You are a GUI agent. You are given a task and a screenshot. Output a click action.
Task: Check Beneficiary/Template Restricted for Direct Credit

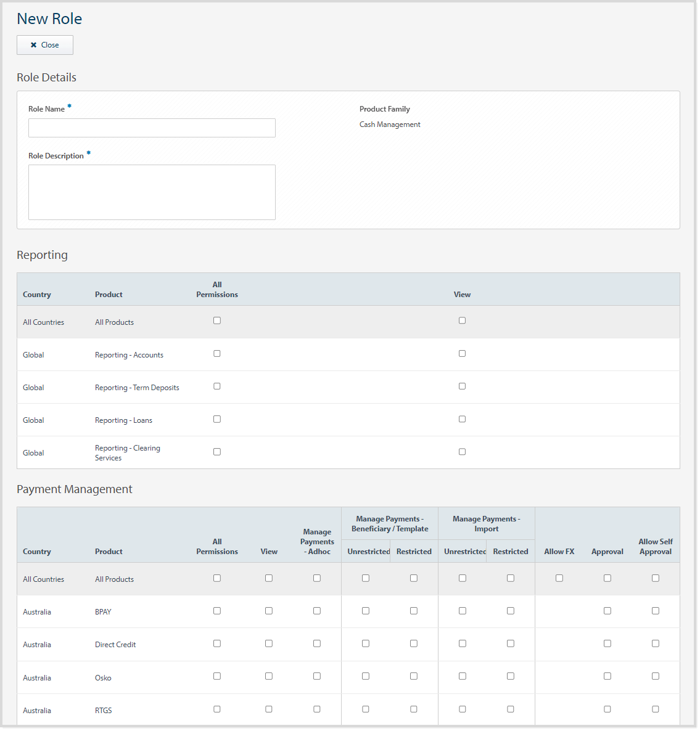pyautogui.click(x=414, y=643)
